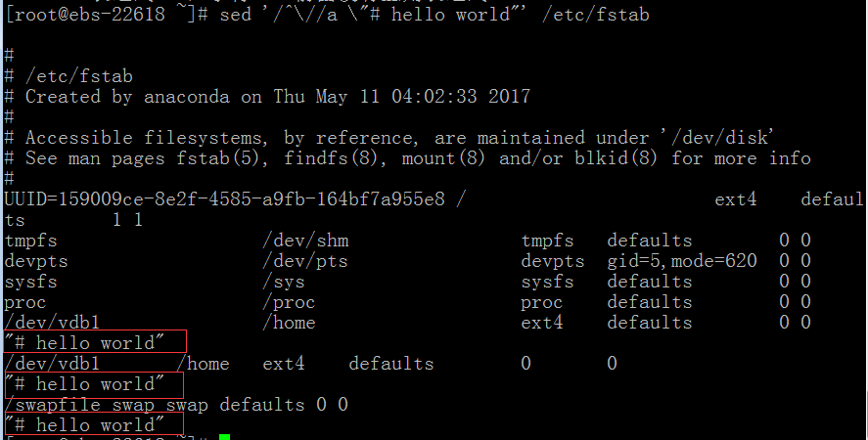Click the '/dev/disk' text in the comment
The height and width of the screenshot is (440, 868).
pos(717,137)
